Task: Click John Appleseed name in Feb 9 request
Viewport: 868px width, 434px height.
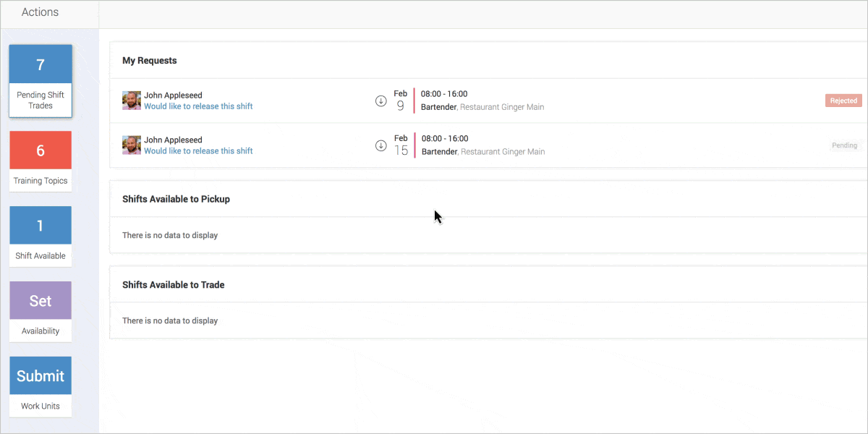Action: coord(173,95)
